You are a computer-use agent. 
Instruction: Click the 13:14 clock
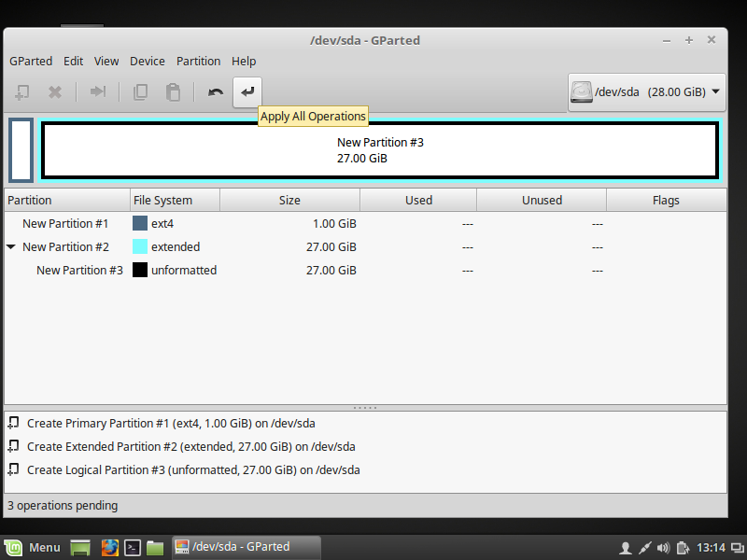pyautogui.click(x=711, y=548)
